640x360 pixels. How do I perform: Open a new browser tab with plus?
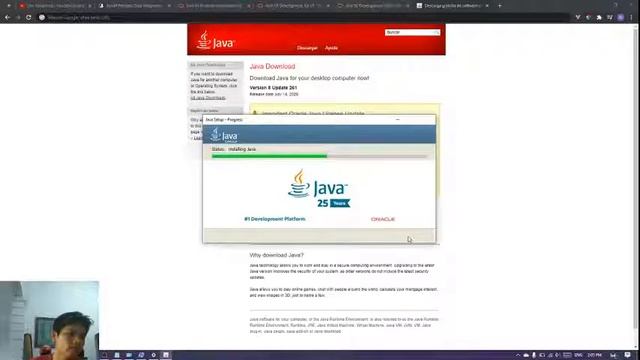click(500, 6)
